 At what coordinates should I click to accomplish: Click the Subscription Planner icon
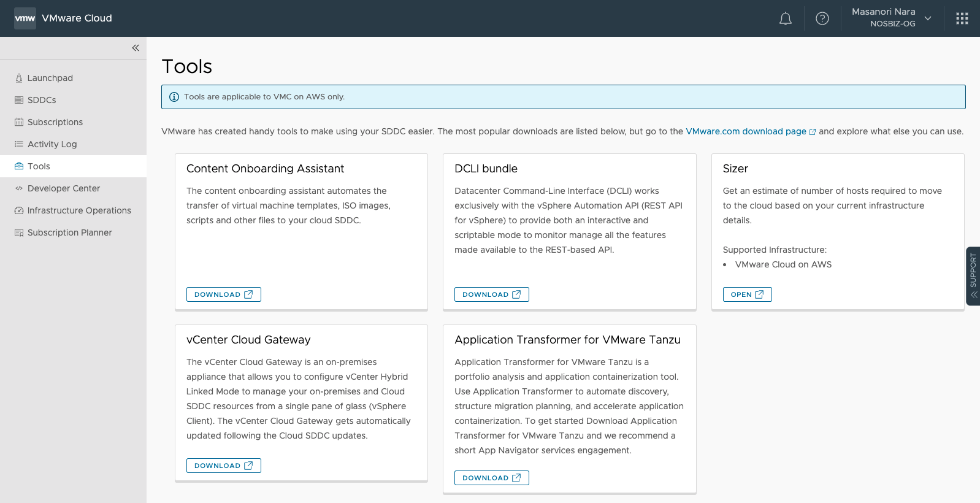(x=19, y=232)
